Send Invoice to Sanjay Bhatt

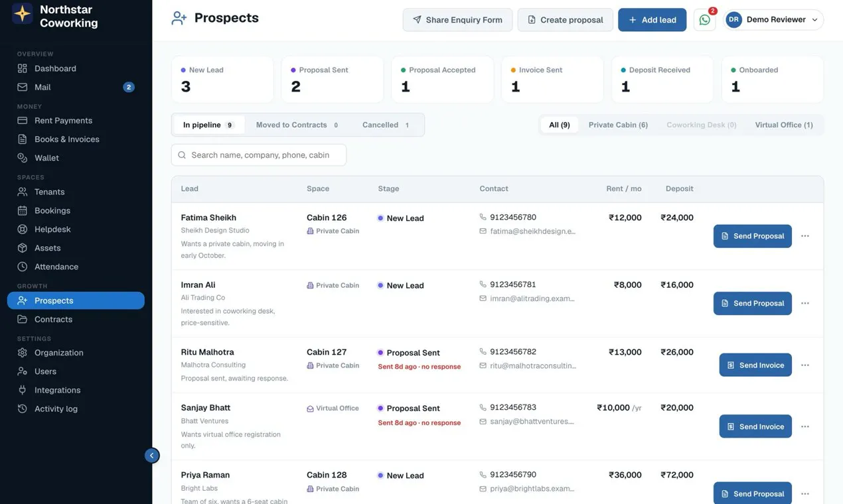755,426
